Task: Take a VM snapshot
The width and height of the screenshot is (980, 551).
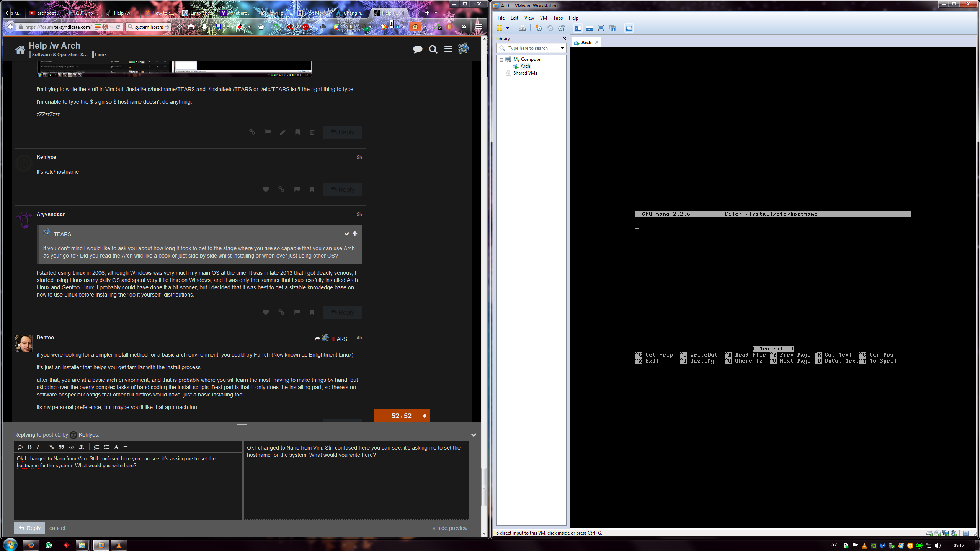Action: coord(539,28)
